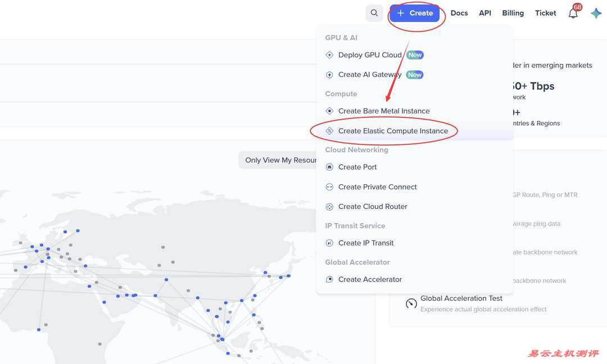Screen dimensions: 607x364
Task: Click the Create Port icon
Action: coord(330,167)
